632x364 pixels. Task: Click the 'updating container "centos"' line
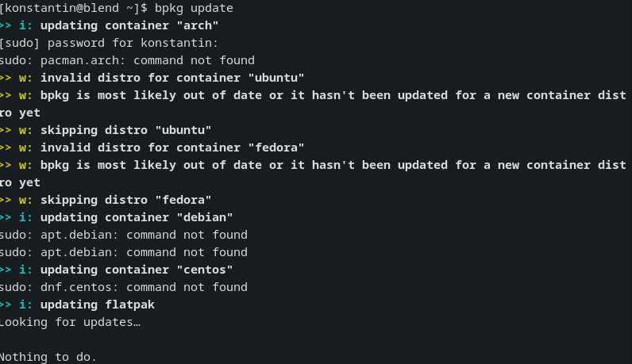click(137, 270)
